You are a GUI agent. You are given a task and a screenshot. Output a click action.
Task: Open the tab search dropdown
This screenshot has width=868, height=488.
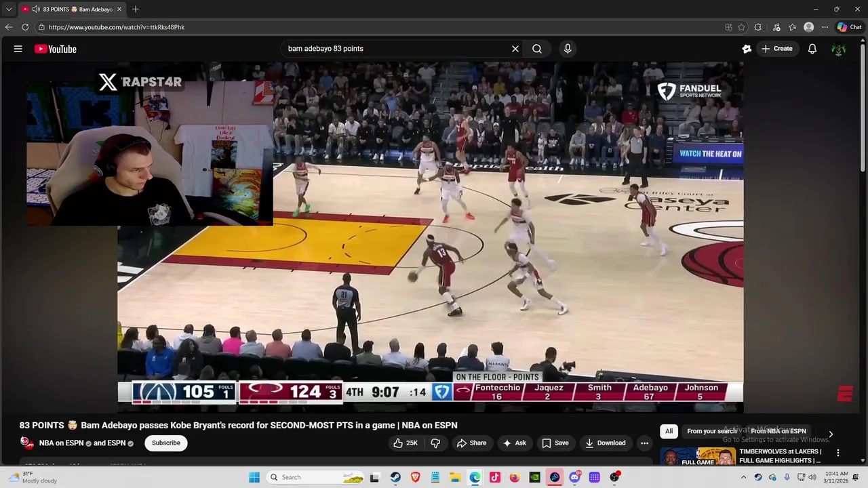click(9, 9)
